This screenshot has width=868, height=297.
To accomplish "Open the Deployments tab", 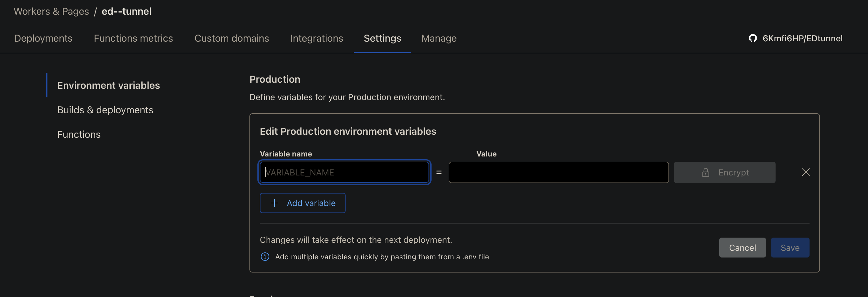I will click(43, 39).
